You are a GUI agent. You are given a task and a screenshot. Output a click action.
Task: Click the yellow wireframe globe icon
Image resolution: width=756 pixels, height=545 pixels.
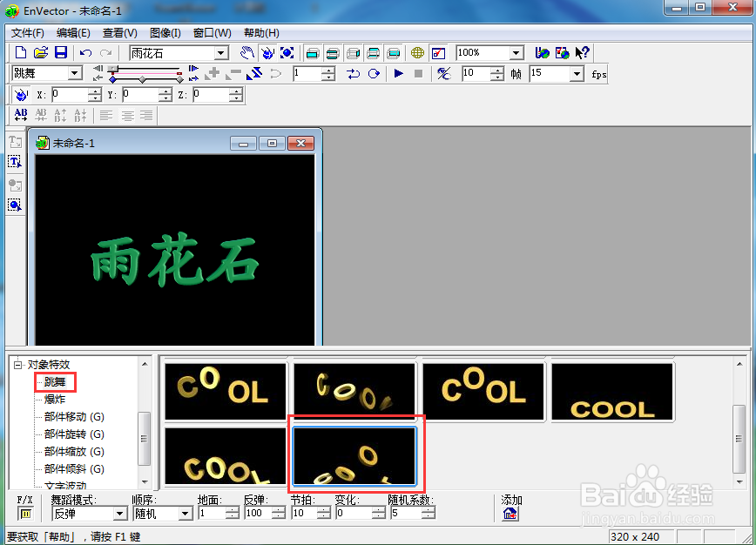click(417, 53)
